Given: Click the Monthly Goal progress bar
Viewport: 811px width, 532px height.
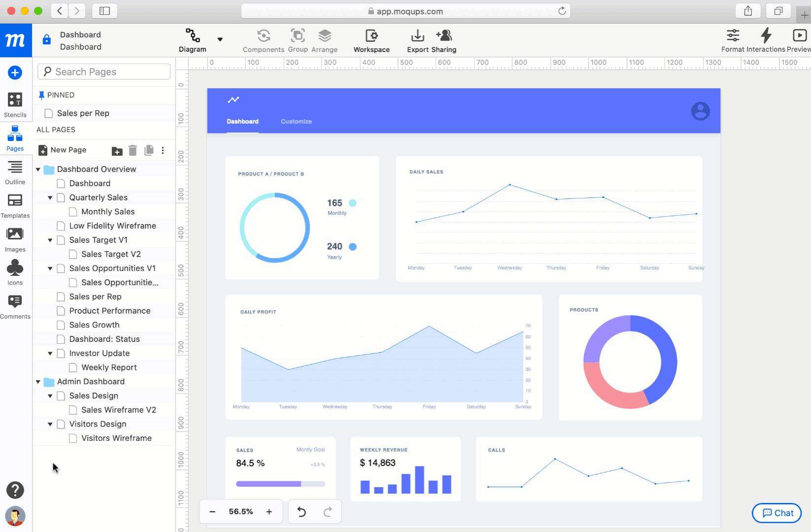Looking at the screenshot, I should (x=280, y=484).
